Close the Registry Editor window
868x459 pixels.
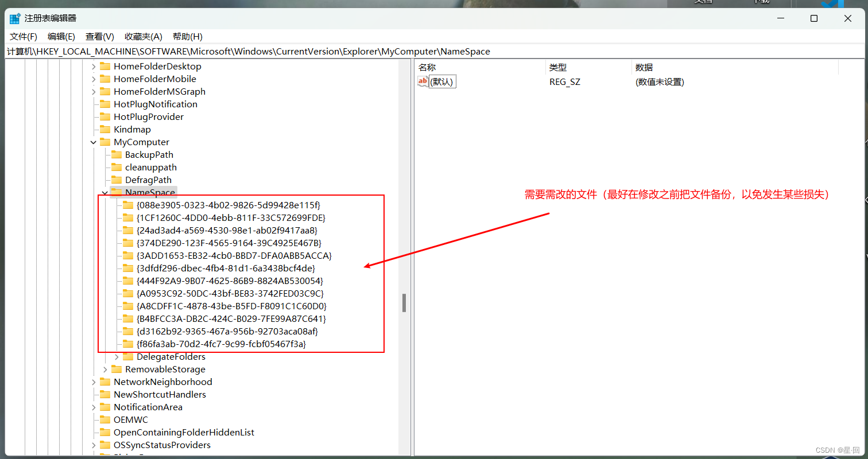[848, 18]
